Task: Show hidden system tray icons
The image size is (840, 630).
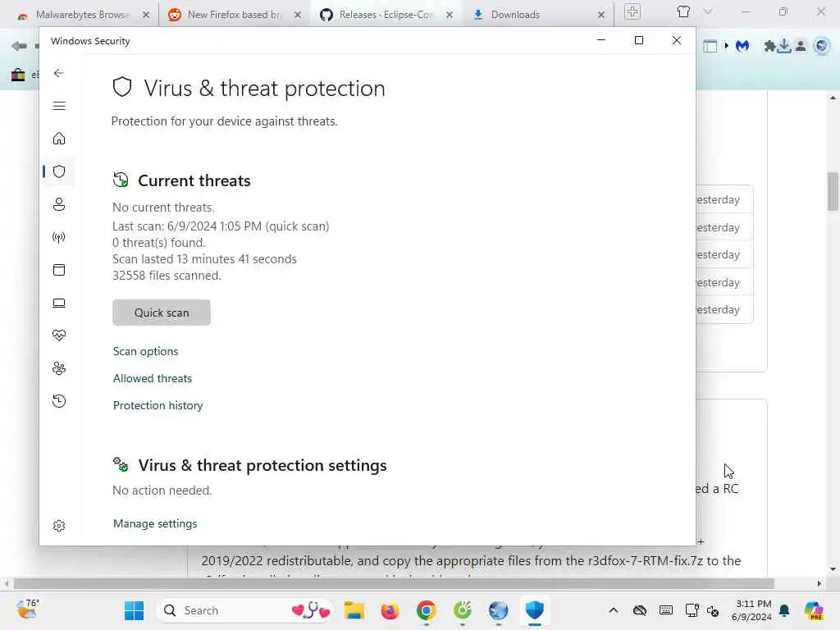Action: pos(614,610)
